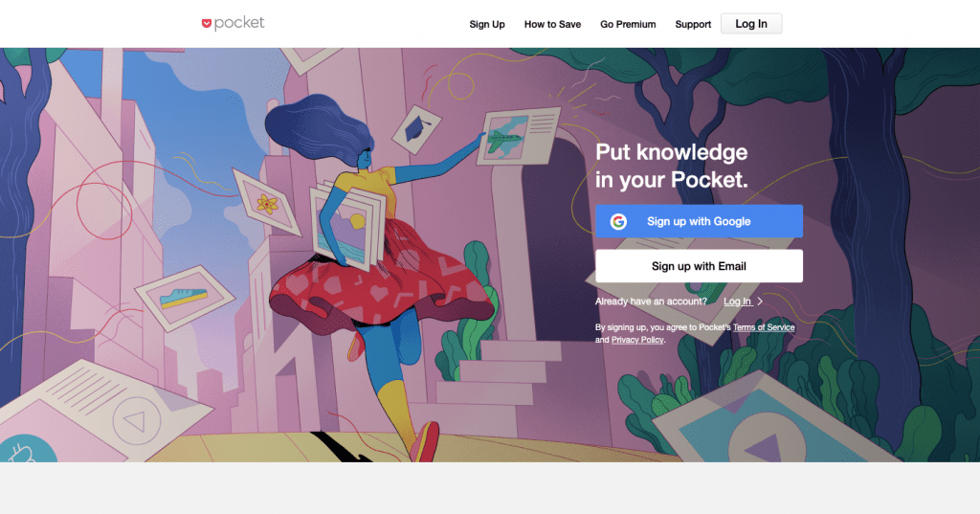Screen dimensions: 980x514
Task: Follow the Log In link under sign-up buttons
Action: click(x=738, y=302)
